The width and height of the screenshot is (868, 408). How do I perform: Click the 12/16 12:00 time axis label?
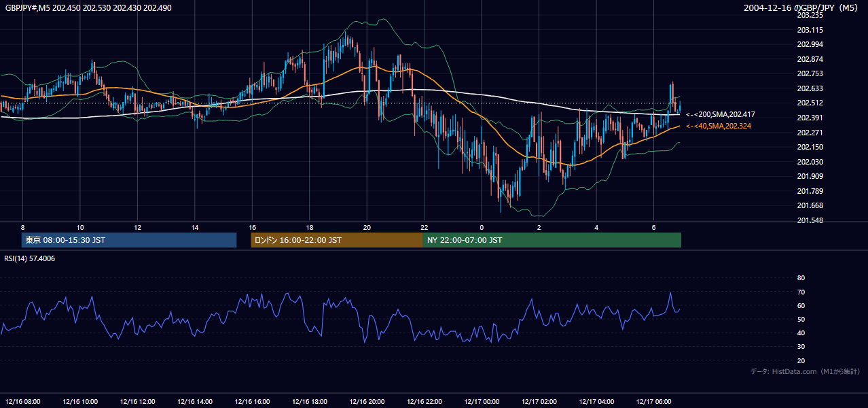[x=137, y=401]
